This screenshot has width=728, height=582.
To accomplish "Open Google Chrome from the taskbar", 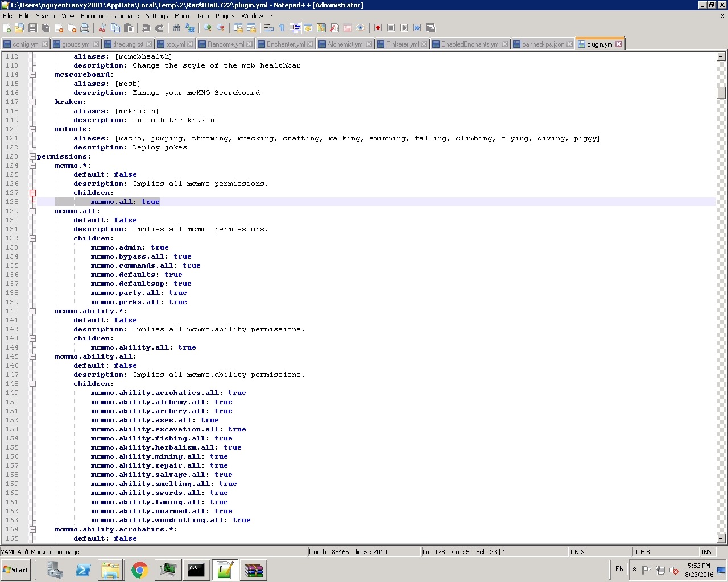I will (x=139, y=569).
